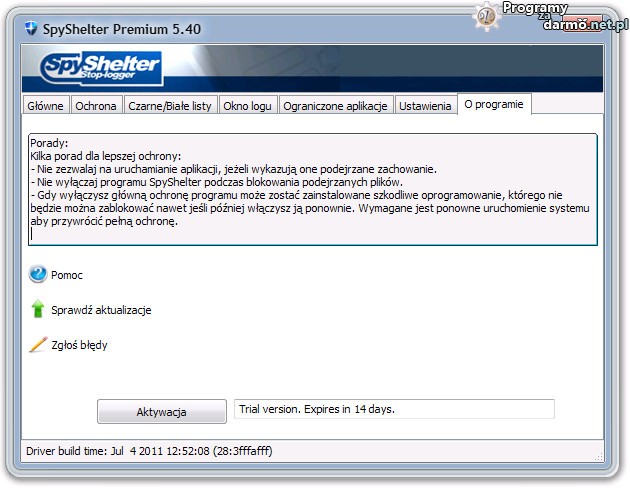Switch to the Ustawienia tab
Viewport: 630px width, 488px height.
click(425, 105)
